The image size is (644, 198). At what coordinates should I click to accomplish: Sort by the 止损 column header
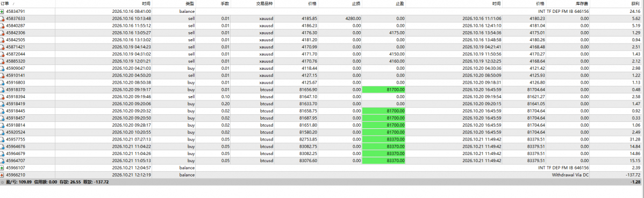pos(340,4)
